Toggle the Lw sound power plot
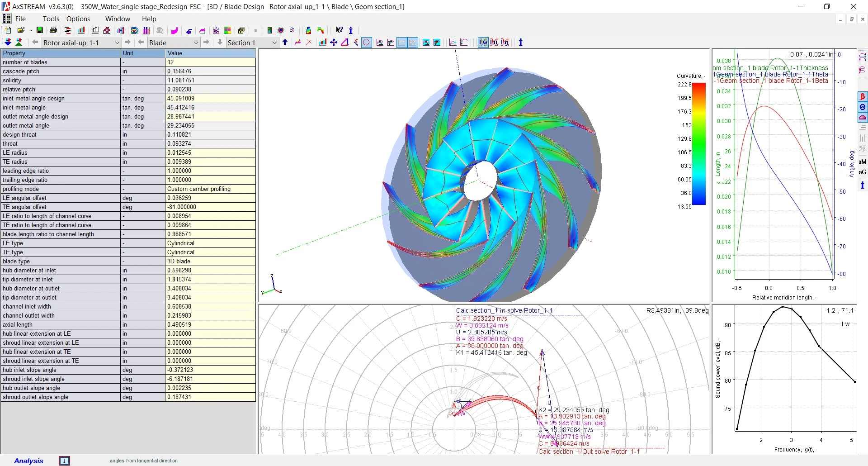 tap(484, 42)
